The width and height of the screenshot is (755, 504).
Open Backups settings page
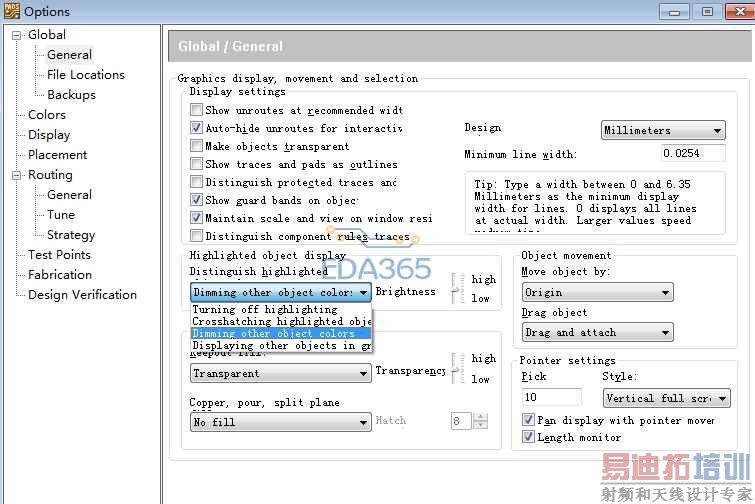point(71,95)
